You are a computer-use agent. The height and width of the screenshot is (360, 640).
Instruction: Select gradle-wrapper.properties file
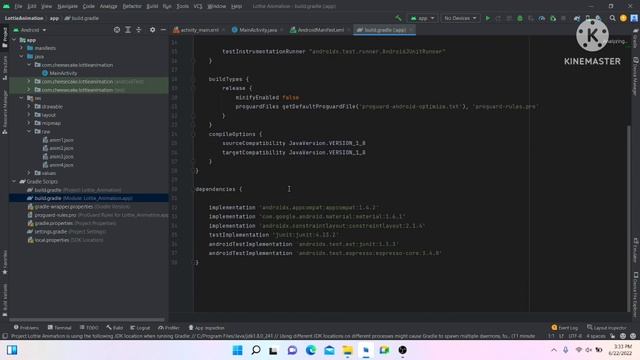coord(64,207)
